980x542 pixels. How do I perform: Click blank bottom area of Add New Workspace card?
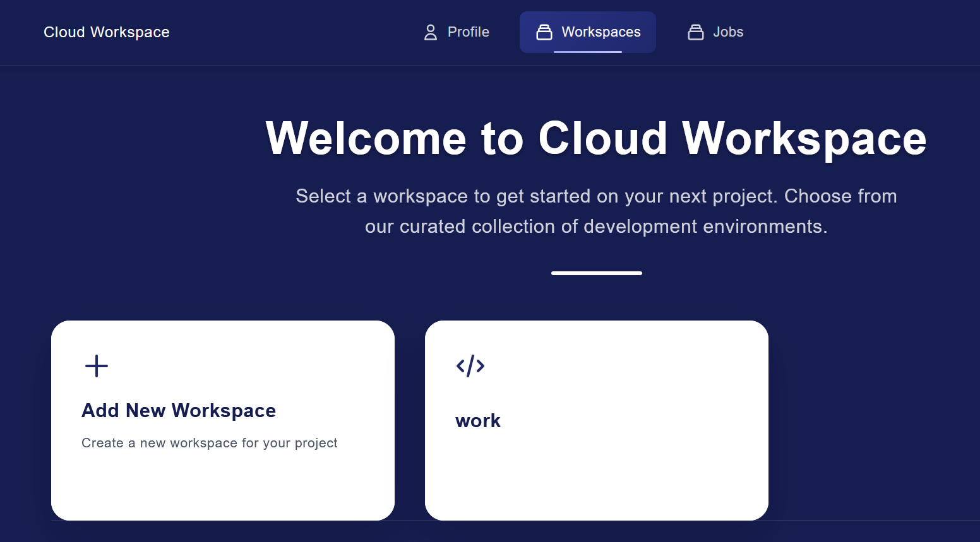tap(222, 489)
